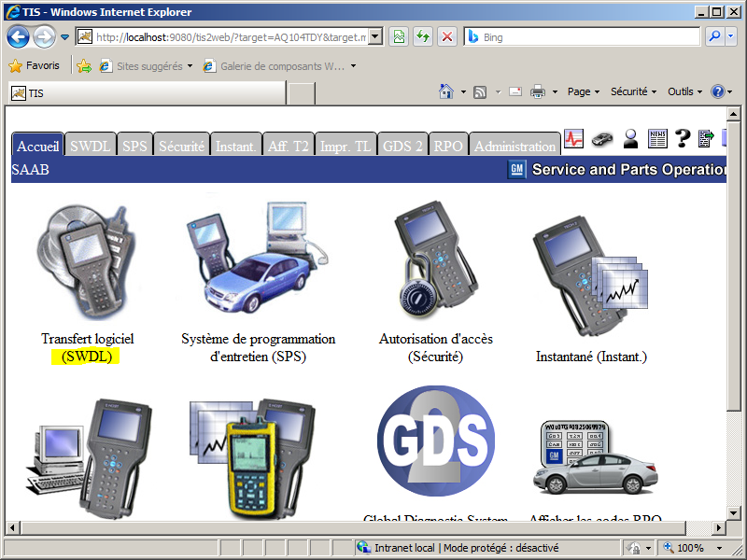Click in the Bing search box

pyautogui.click(x=590, y=36)
